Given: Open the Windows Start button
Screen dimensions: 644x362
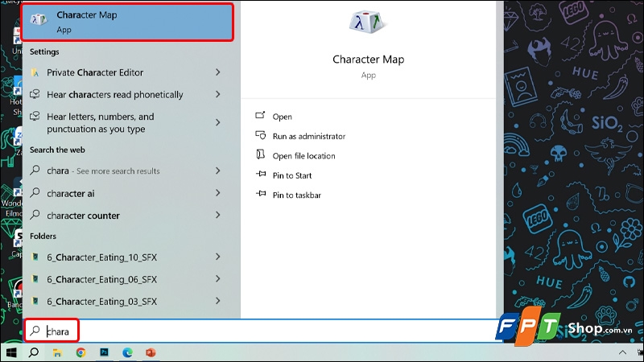Looking at the screenshot, I should 11,352.
